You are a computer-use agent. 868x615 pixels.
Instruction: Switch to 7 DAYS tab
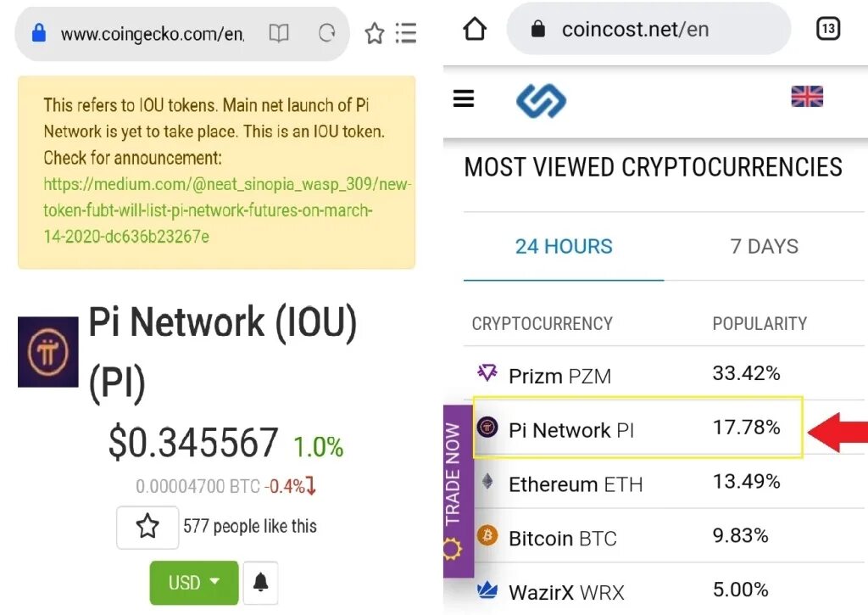pos(764,246)
